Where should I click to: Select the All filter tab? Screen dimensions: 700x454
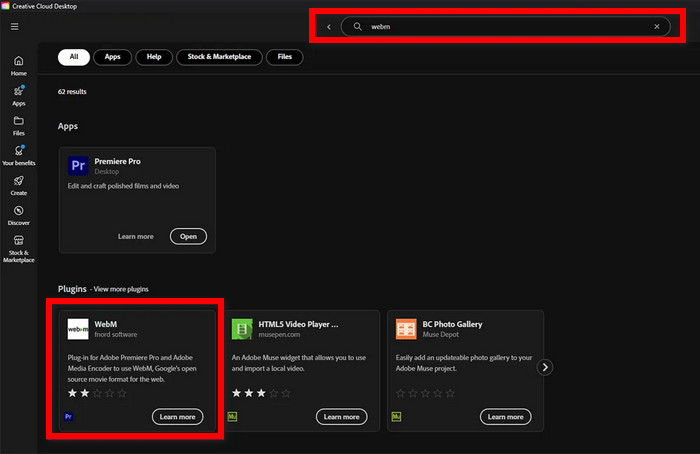pyautogui.click(x=74, y=57)
